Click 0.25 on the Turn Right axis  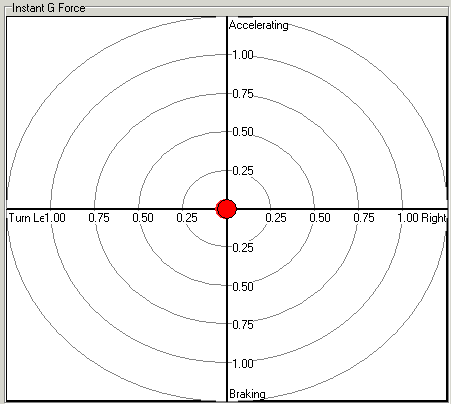pos(276,218)
